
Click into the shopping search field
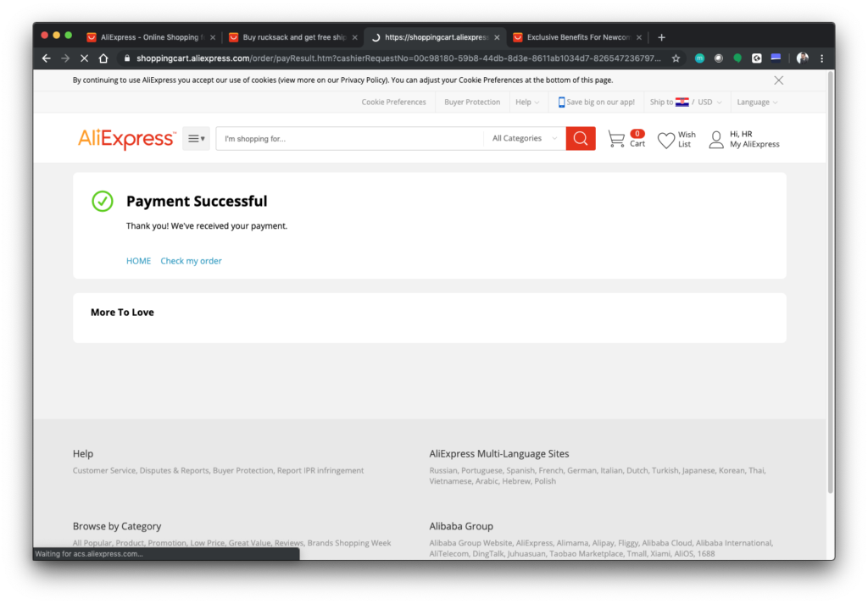click(x=348, y=139)
